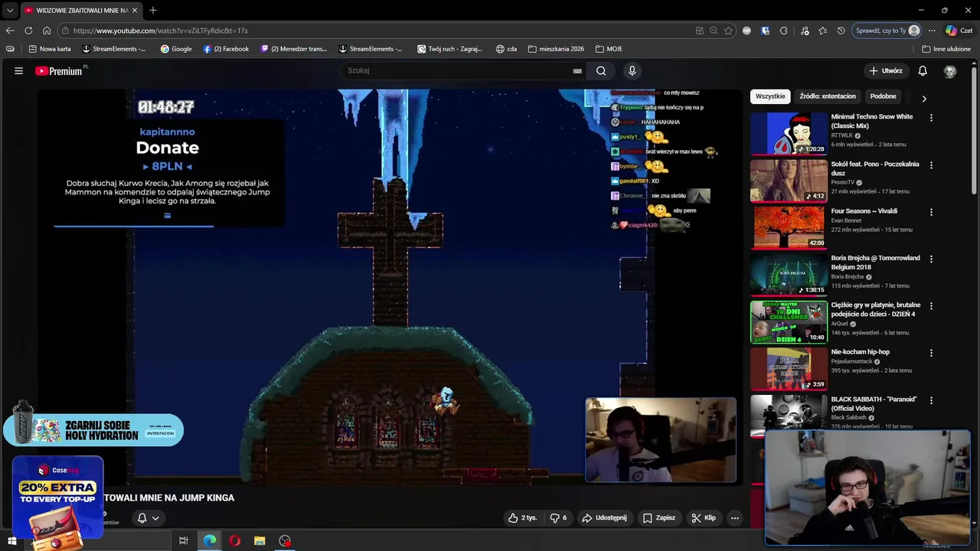The image size is (980, 551).
Task: Reload the page with refresh icon
Action: pos(28,31)
